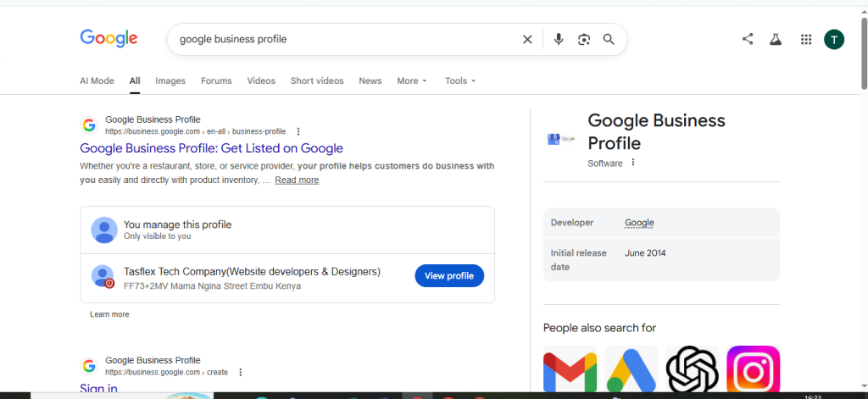Click the Read more link
This screenshot has height=399, width=868.
297,180
